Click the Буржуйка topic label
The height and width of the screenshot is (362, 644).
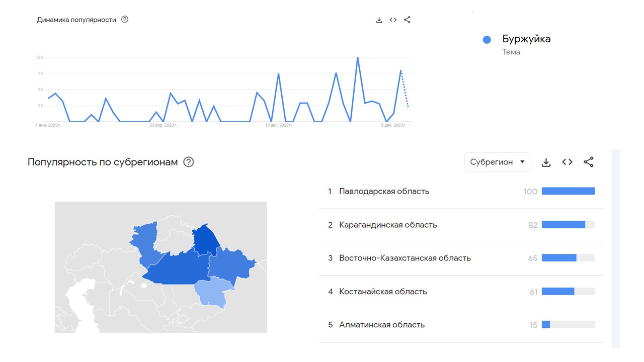pos(526,39)
